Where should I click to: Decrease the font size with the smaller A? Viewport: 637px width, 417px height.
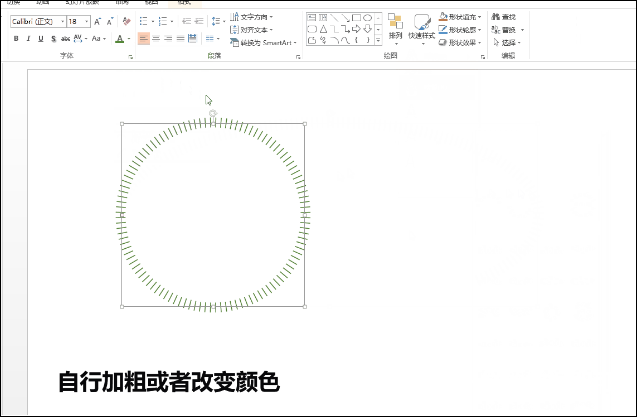[110, 22]
